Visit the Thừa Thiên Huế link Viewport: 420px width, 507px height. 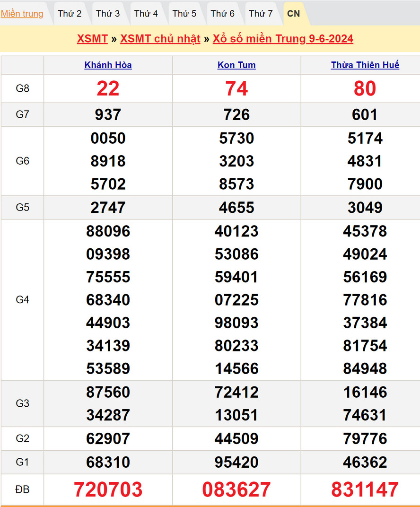[365, 65]
